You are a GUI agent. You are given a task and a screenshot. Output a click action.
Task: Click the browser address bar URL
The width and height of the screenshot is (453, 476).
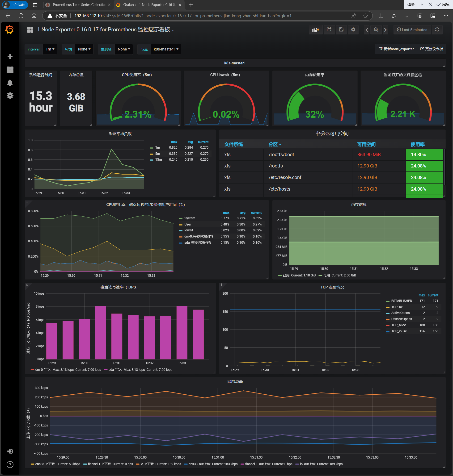click(x=182, y=16)
